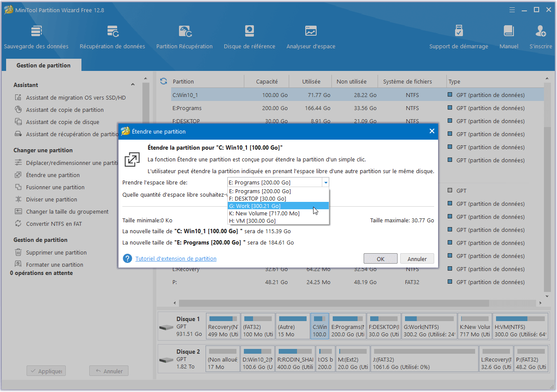Click the refresh icon beside Partition header

point(164,81)
